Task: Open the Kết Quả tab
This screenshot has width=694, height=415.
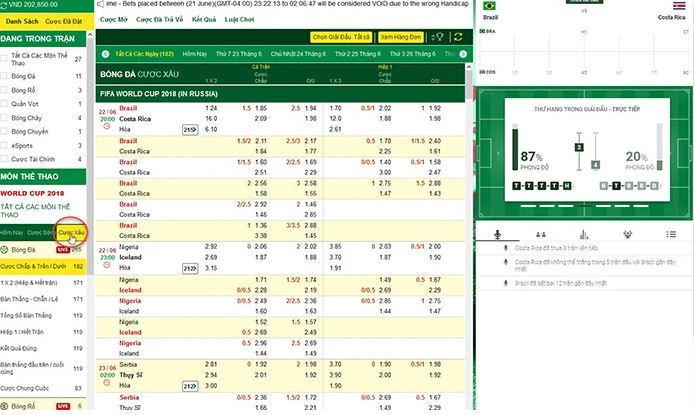Action: (204, 19)
